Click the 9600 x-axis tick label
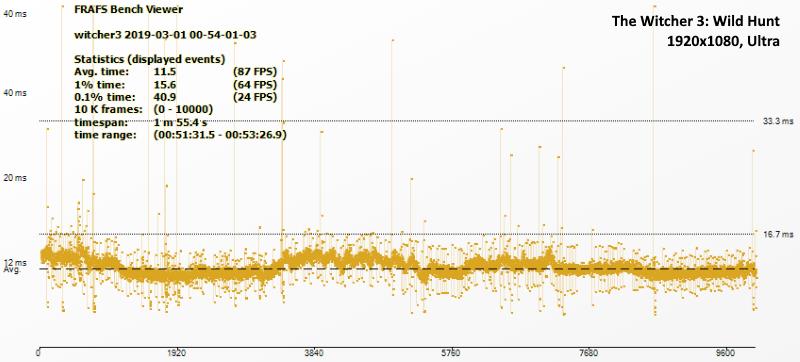800x362 pixels. 726,353
